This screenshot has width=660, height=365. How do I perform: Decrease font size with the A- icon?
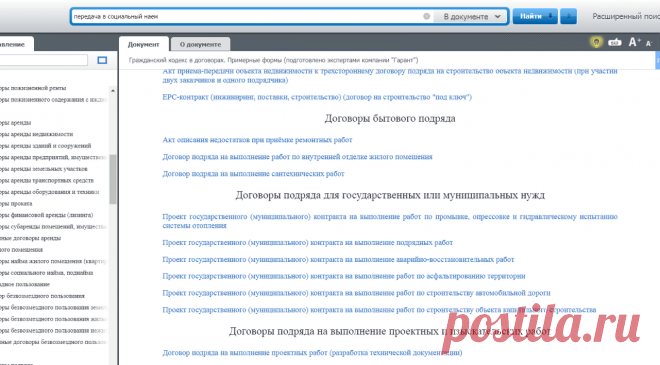[649, 43]
